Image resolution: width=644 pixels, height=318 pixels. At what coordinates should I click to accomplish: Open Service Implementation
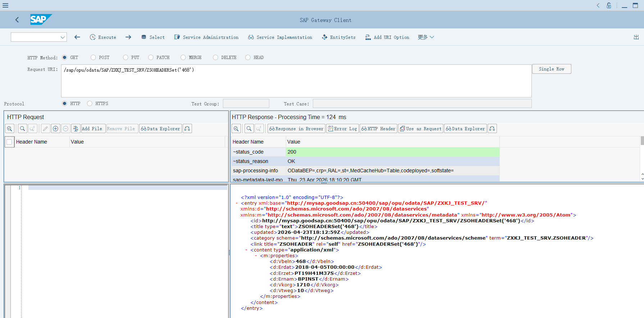pyautogui.click(x=280, y=37)
